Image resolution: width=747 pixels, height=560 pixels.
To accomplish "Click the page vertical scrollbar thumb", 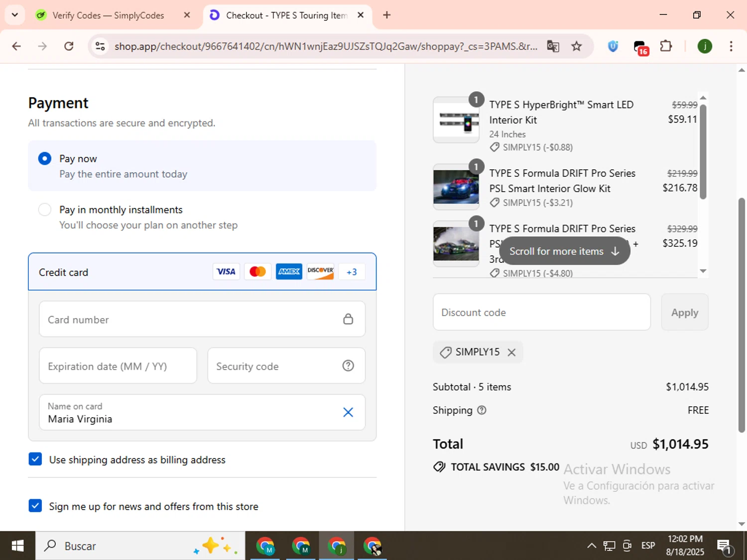I will pyautogui.click(x=742, y=315).
